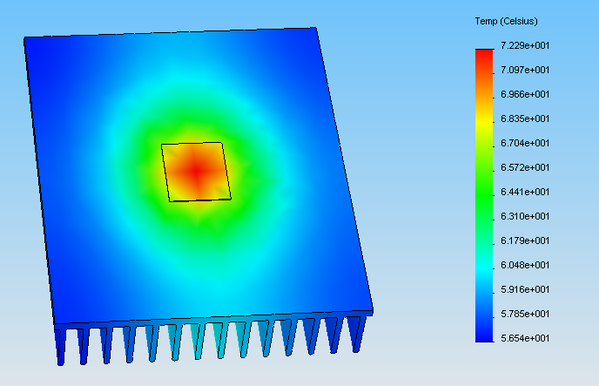Pick the green band of the color bar
Image resolution: width=599 pixels, height=386 pixels.
(x=484, y=193)
